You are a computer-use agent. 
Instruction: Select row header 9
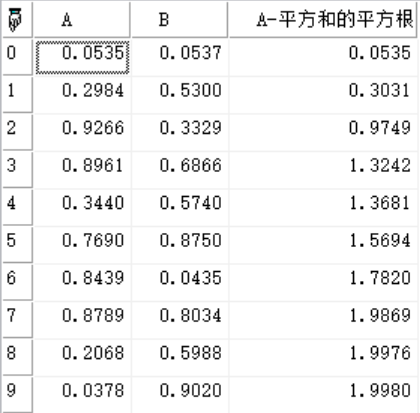[17, 395]
